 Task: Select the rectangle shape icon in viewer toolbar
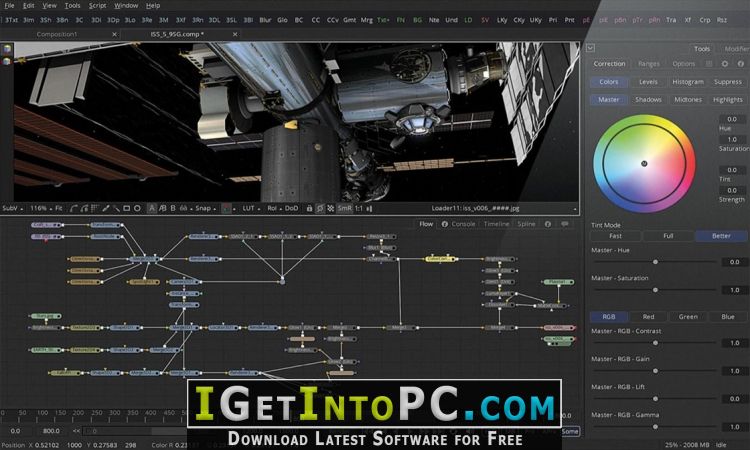pyautogui.click(x=127, y=209)
